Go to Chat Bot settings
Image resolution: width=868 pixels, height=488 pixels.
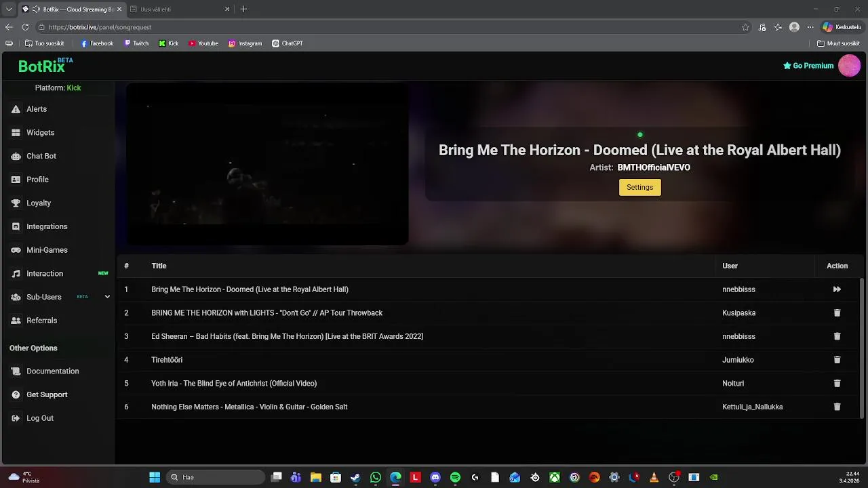pos(41,156)
